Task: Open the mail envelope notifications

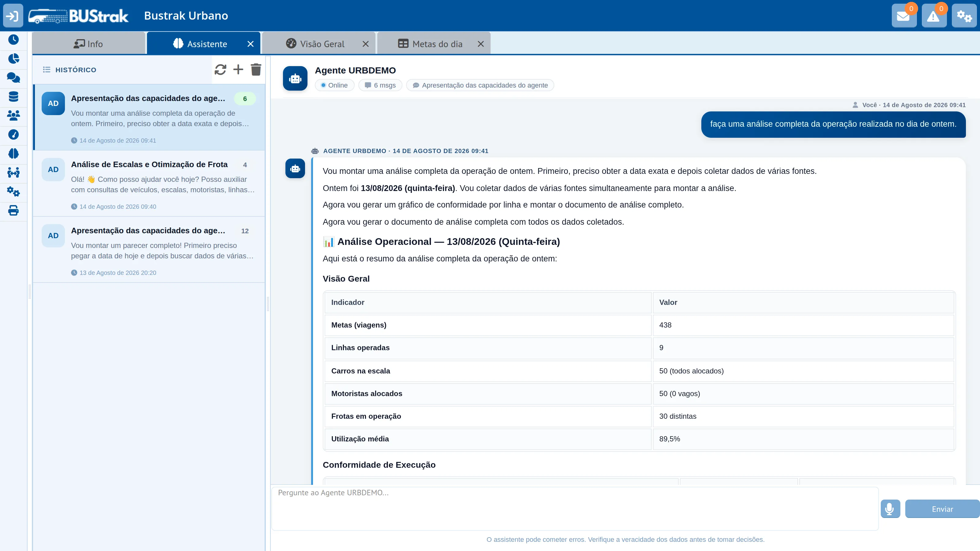Action: (904, 16)
